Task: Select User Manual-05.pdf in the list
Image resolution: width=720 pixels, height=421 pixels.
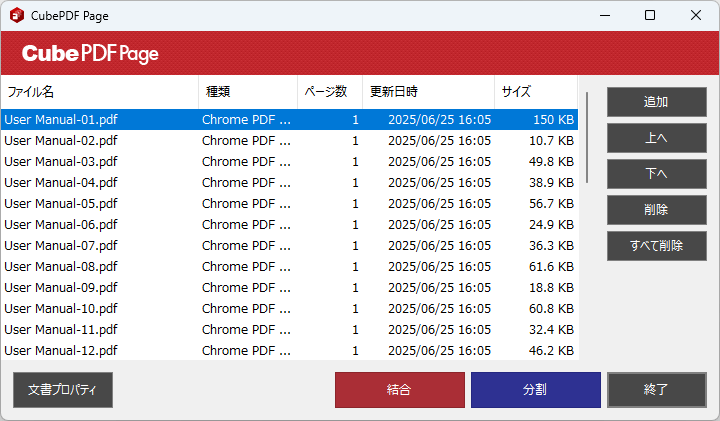Action: (x=61, y=204)
